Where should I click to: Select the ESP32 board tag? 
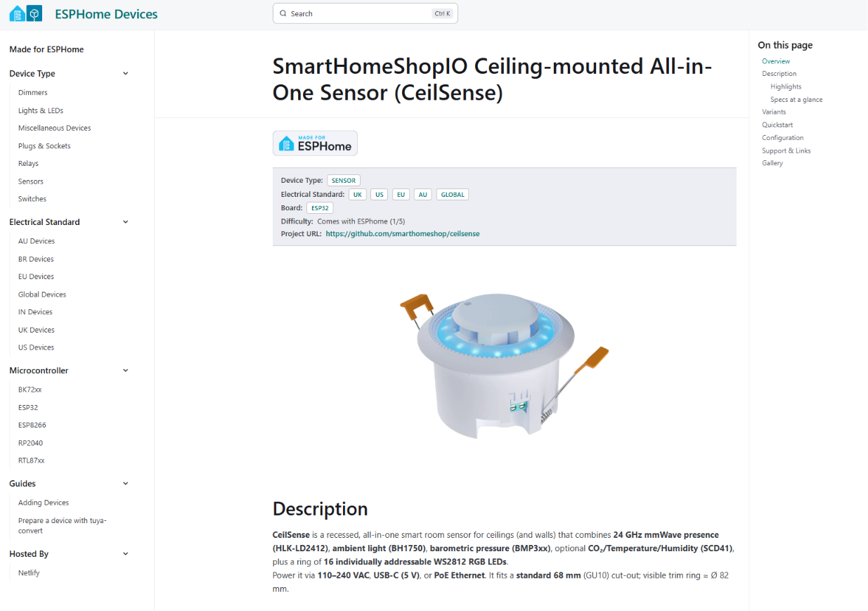tap(320, 208)
